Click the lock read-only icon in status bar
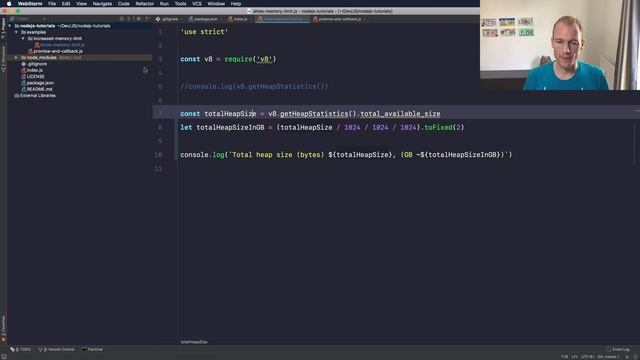The width and height of the screenshot is (640, 360). [x=627, y=357]
